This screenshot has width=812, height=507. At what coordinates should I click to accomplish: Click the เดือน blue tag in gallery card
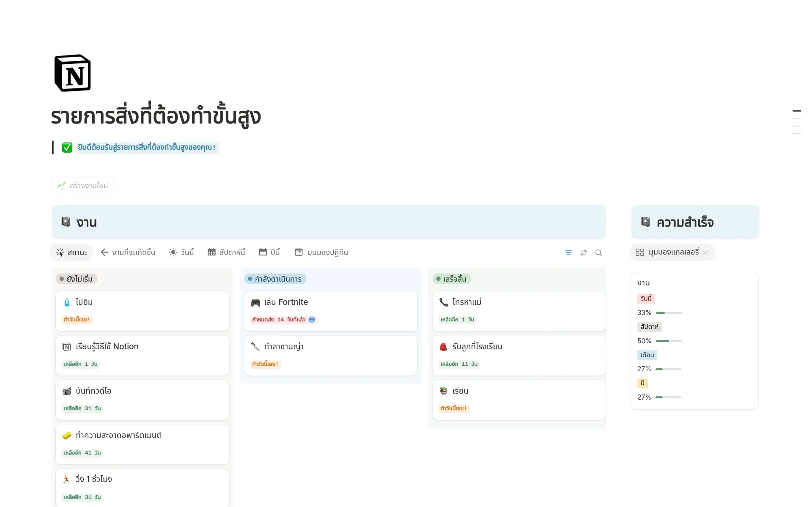pos(647,355)
